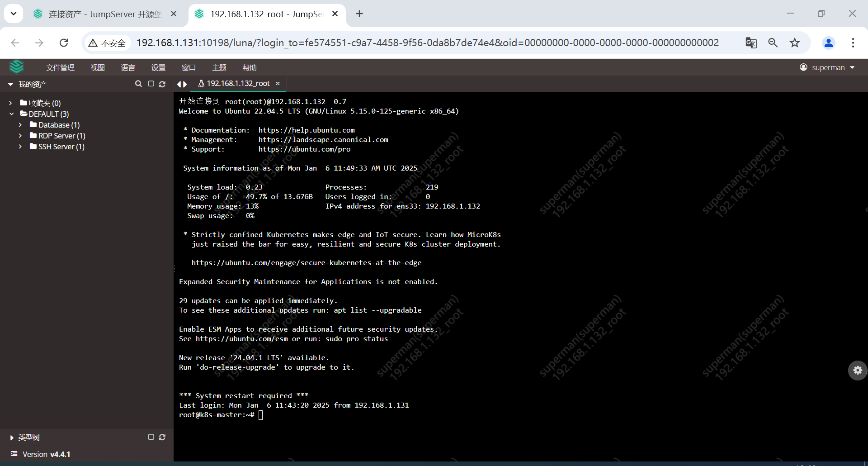The height and width of the screenshot is (466, 868).
Task: Click the https://ubuntu.com/pro text
Action: (304, 149)
